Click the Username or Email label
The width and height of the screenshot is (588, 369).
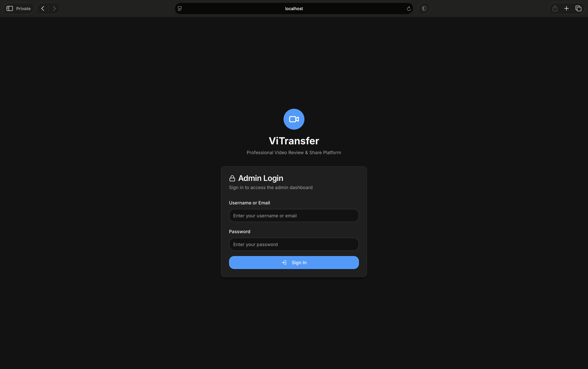click(249, 203)
